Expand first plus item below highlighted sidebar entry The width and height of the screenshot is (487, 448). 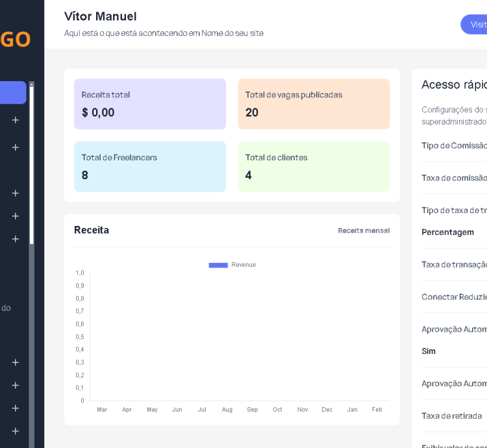click(x=16, y=120)
